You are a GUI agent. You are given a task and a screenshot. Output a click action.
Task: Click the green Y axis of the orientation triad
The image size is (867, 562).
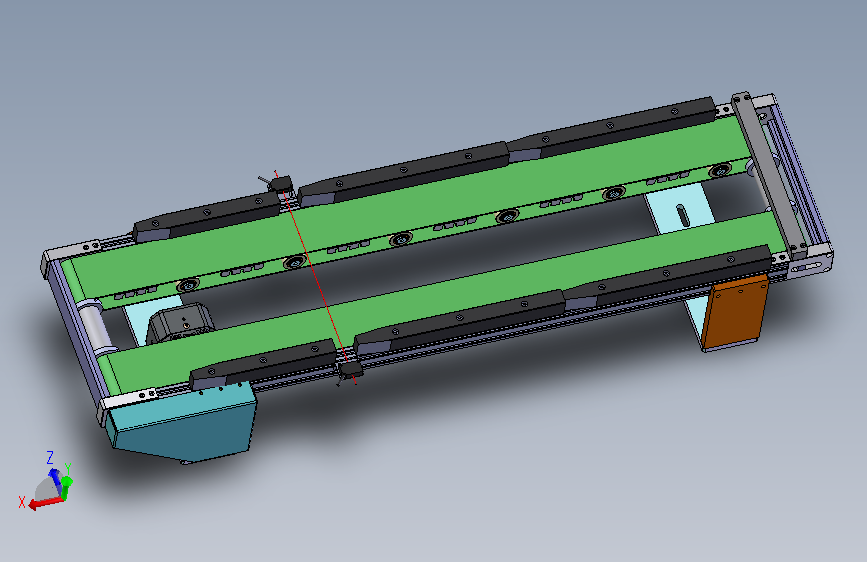point(66,487)
